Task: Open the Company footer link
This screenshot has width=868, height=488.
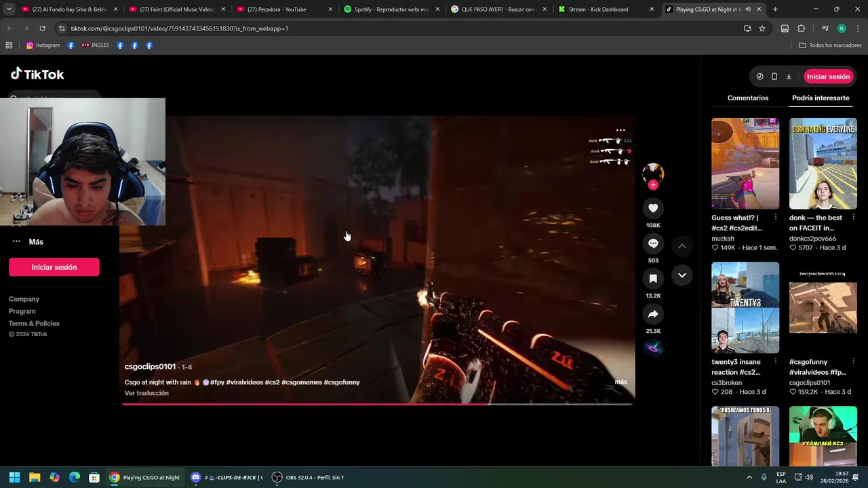Action: tap(24, 299)
